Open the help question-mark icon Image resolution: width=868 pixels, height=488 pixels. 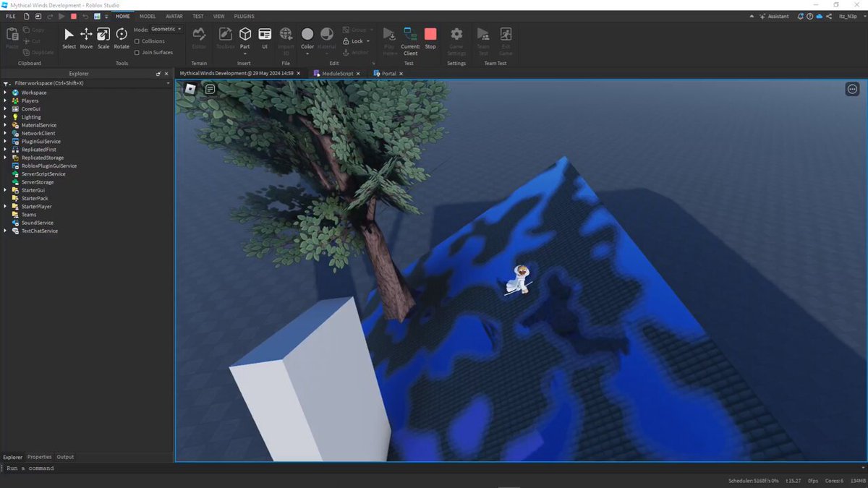pyautogui.click(x=810, y=16)
